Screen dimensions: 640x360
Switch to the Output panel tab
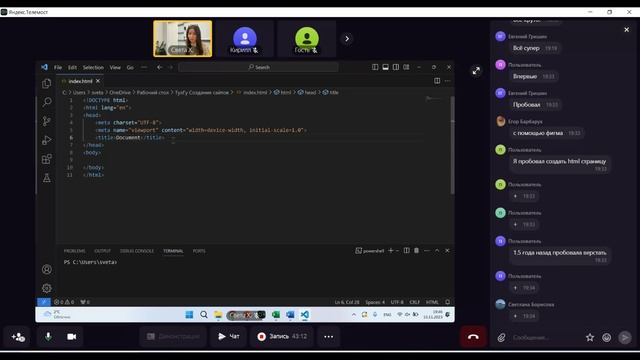click(102, 251)
